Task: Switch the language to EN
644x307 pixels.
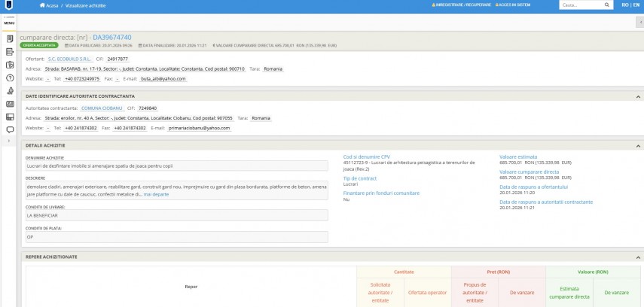Action: click(635, 5)
